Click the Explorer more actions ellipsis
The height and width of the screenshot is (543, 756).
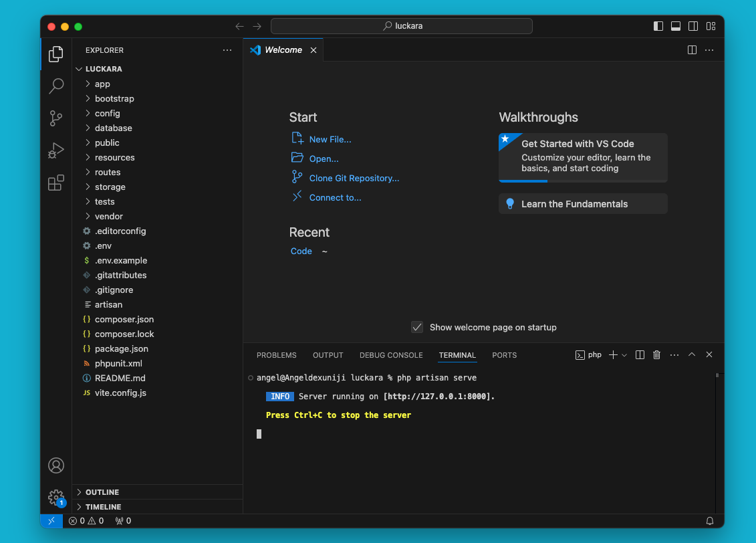coord(227,50)
